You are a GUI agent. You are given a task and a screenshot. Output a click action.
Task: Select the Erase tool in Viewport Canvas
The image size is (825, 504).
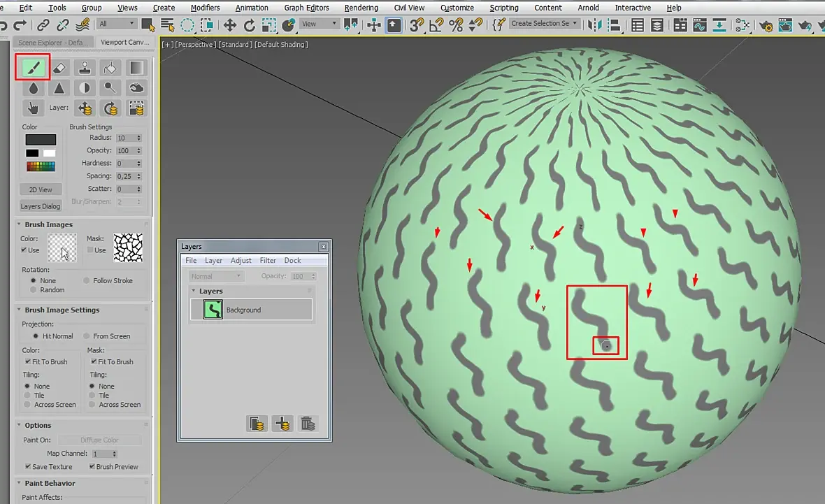pos(59,68)
